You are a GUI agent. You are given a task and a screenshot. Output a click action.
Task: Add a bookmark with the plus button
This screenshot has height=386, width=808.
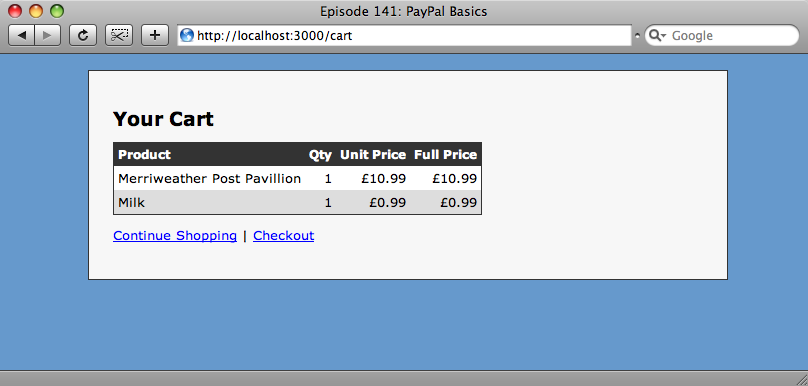155,35
